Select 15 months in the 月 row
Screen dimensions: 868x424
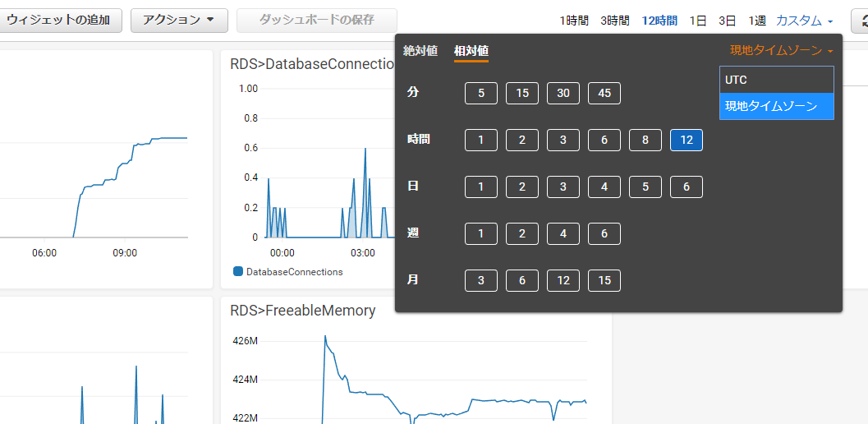pos(604,280)
